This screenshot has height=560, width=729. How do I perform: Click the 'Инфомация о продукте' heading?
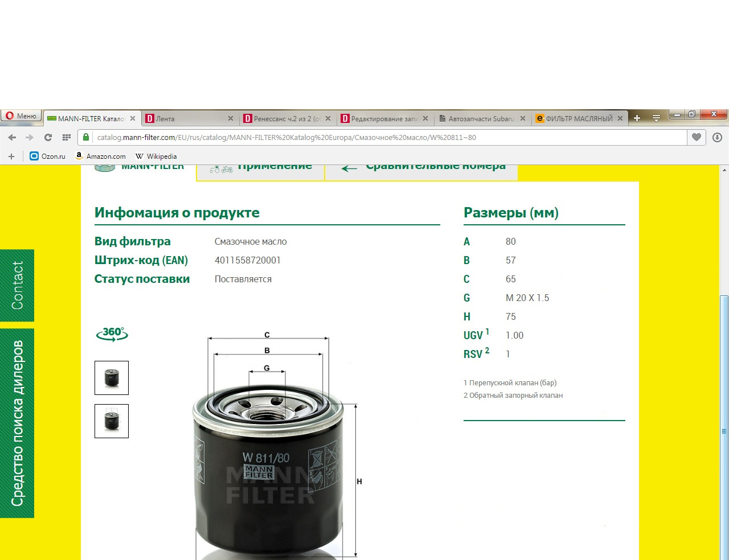pos(177,213)
